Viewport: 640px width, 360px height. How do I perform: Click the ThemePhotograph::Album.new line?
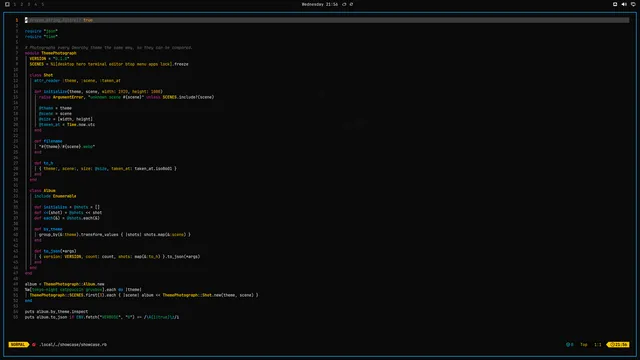[x=64, y=284]
